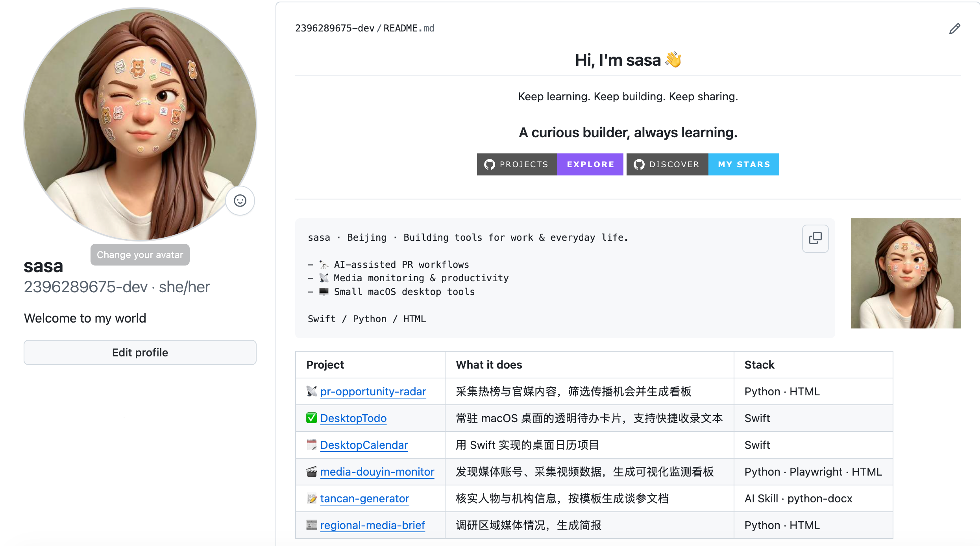Click 'Keep learning. Keep building. Keep sharing.' text
Viewport: 980px width, 546px height.
tap(628, 96)
